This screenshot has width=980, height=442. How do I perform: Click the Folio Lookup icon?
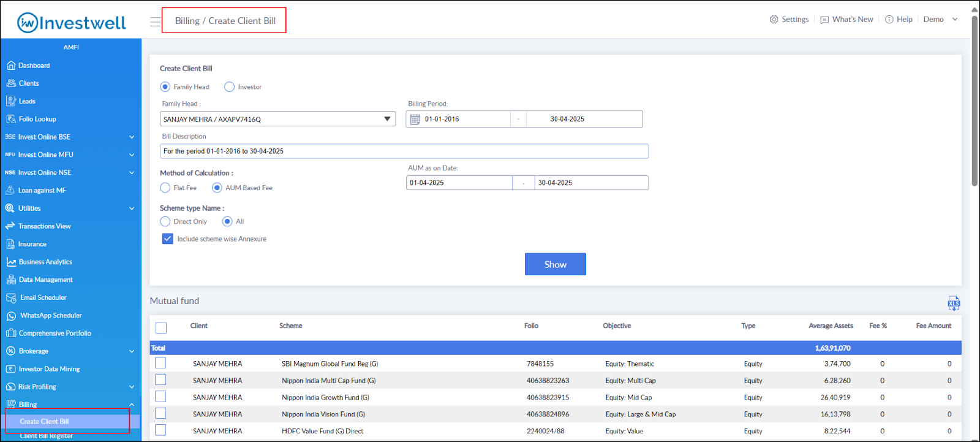(x=10, y=119)
